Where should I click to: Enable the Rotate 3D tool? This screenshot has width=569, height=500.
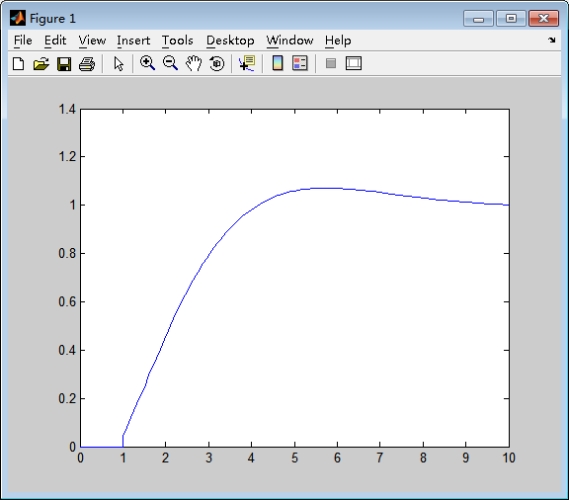point(217,63)
